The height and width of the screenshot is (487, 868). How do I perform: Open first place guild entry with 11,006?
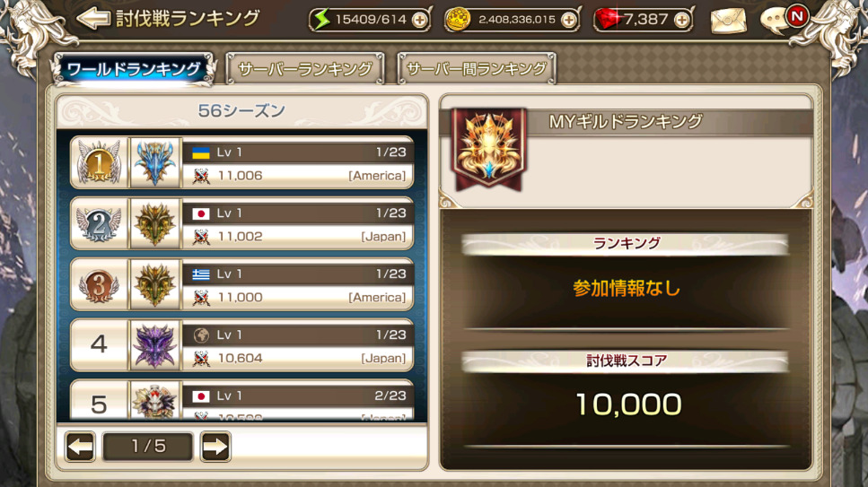pos(242,162)
